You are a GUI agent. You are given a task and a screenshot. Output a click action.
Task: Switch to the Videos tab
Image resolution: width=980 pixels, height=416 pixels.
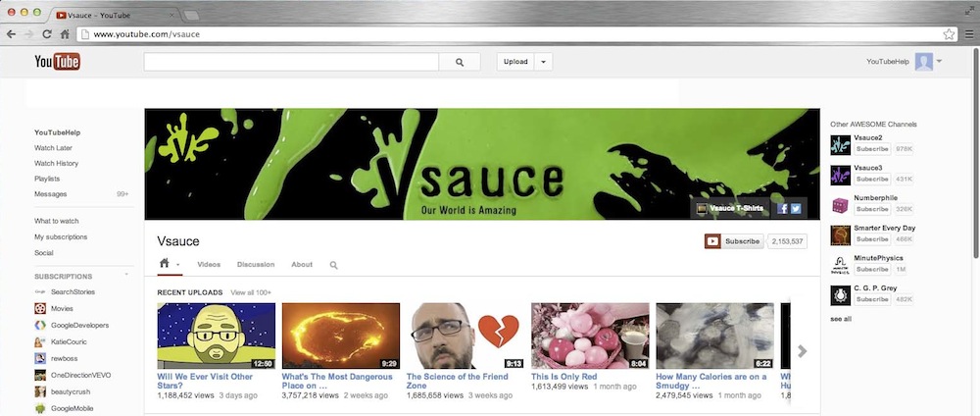[209, 265]
